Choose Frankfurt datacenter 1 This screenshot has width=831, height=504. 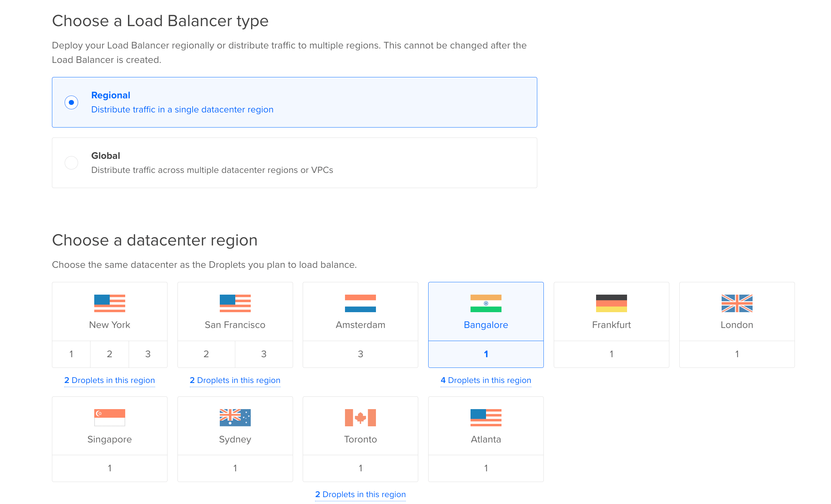point(611,354)
